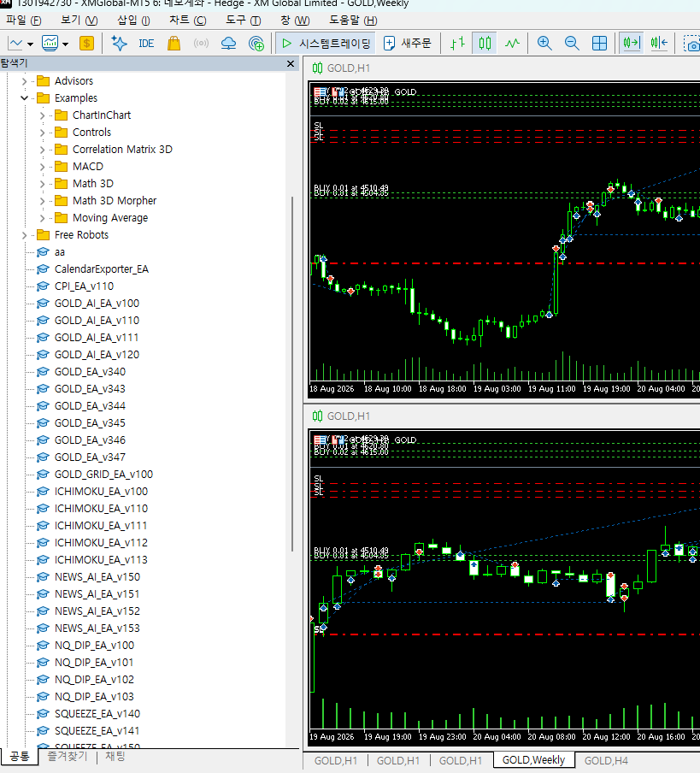Click the gold dollar trade icon

pos(86,44)
